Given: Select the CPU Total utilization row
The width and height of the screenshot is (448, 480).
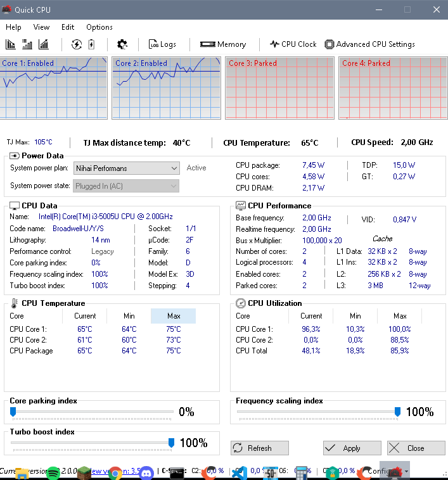Looking at the screenshot, I should click(x=329, y=351).
